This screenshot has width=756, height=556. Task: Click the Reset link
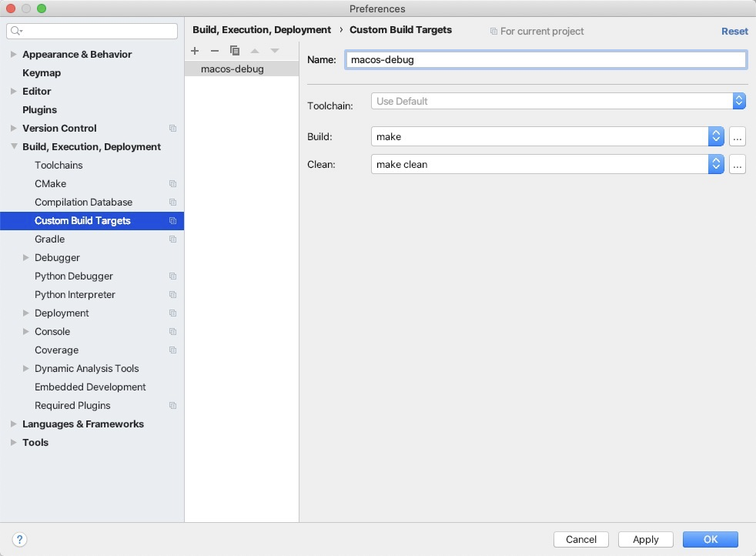(x=734, y=32)
